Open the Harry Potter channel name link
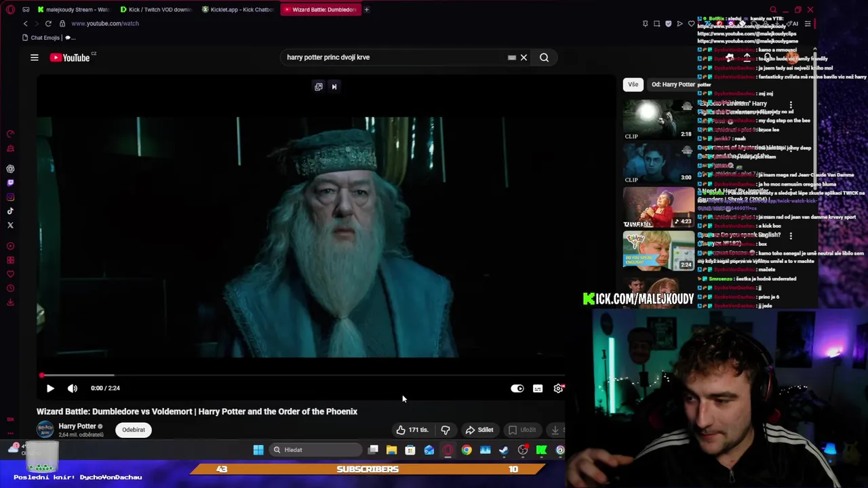The height and width of the screenshot is (488, 868). 77,426
